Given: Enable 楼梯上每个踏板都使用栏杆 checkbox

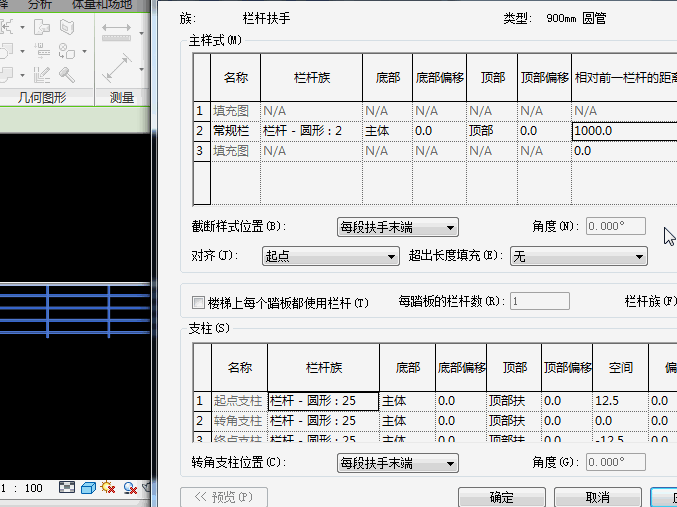Looking at the screenshot, I should [198, 302].
